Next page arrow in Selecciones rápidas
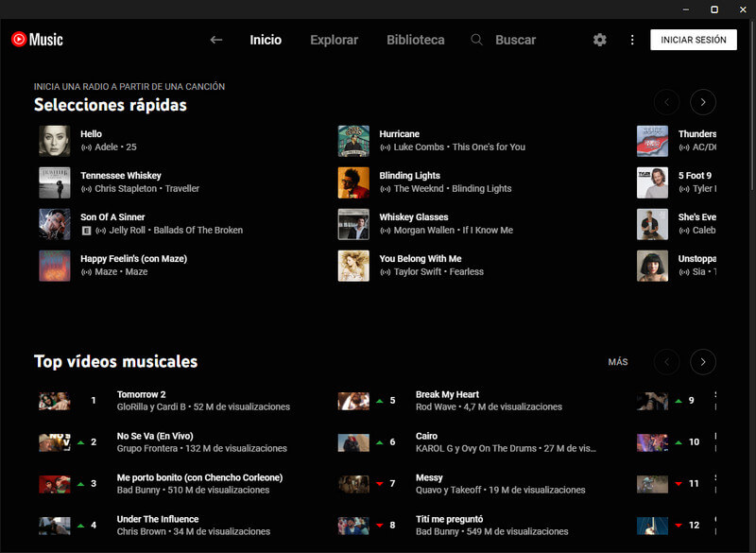The width and height of the screenshot is (756, 553). [702, 102]
